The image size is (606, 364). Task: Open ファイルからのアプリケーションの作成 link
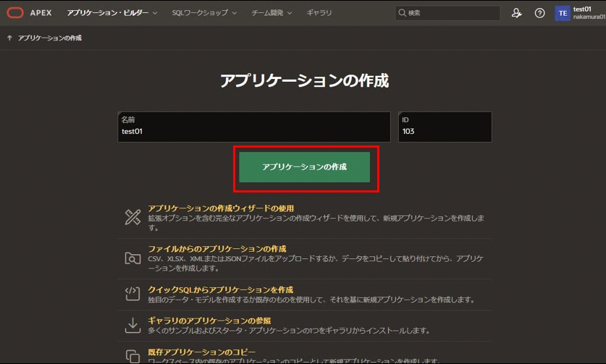[x=217, y=248]
